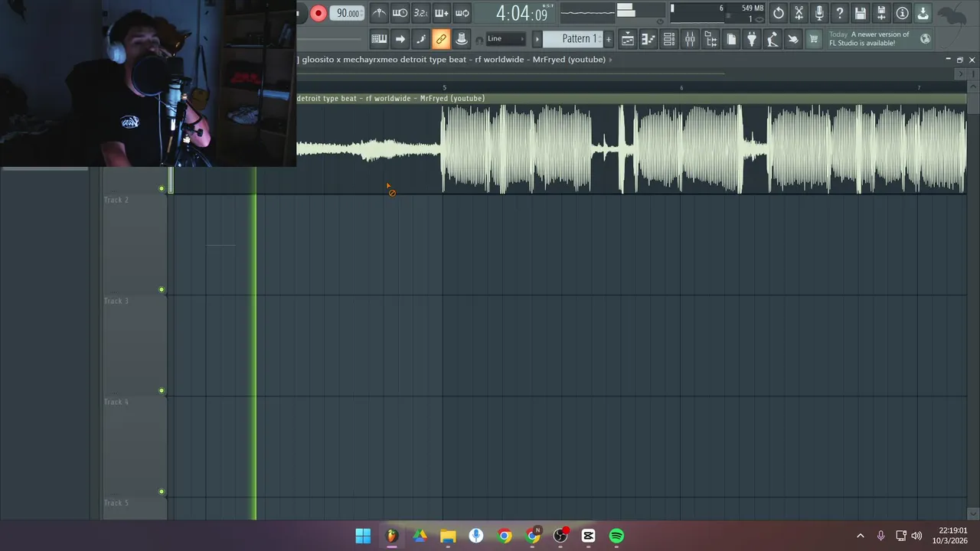Image resolution: width=980 pixels, height=551 pixels.
Task: Select the Track 4 header
Action: pos(135,446)
